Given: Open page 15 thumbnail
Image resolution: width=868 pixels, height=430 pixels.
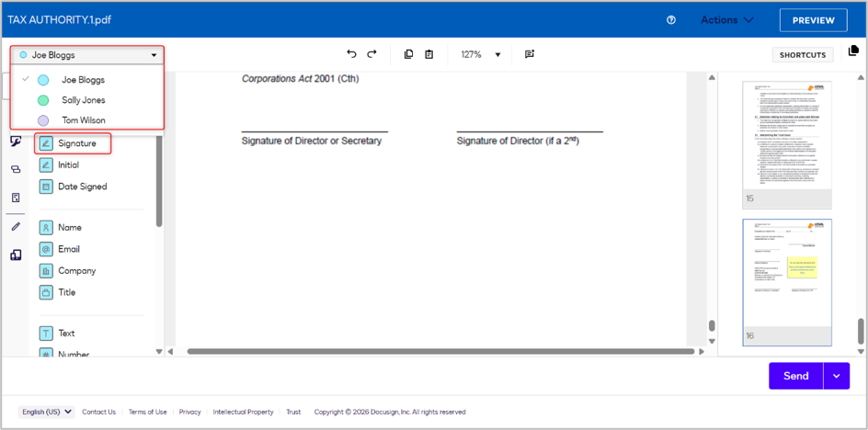Looking at the screenshot, I should coord(787,145).
